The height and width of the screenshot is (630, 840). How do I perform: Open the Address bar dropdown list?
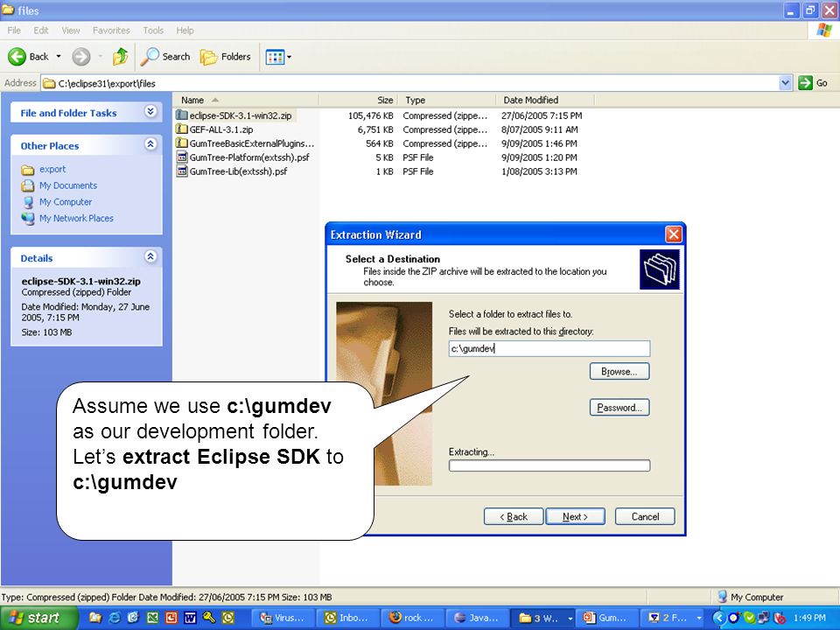pyautogui.click(x=786, y=83)
